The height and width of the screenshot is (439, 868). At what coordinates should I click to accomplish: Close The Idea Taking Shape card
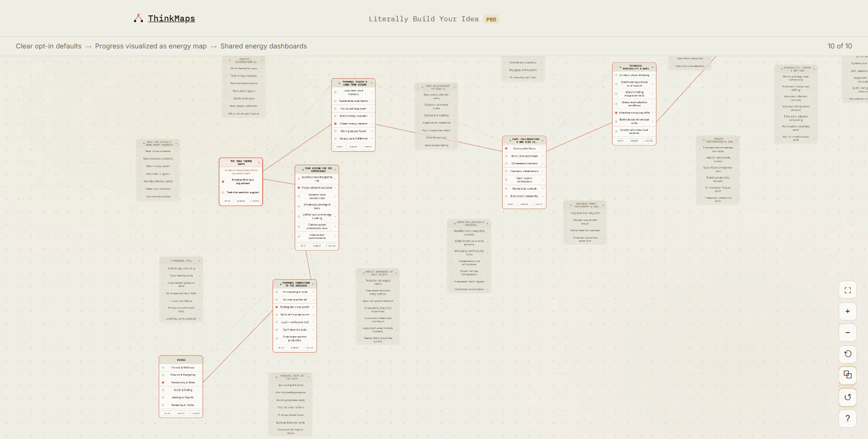259,162
